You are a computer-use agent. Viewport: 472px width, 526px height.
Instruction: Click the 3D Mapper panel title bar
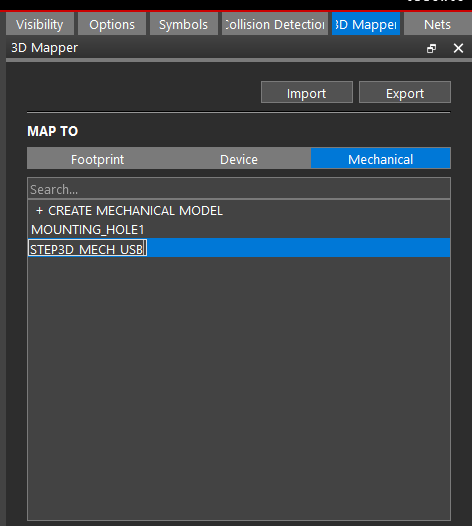(215, 48)
